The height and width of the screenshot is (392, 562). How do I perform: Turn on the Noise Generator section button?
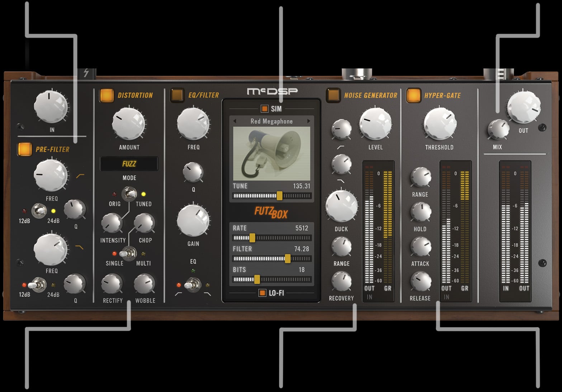(x=333, y=95)
